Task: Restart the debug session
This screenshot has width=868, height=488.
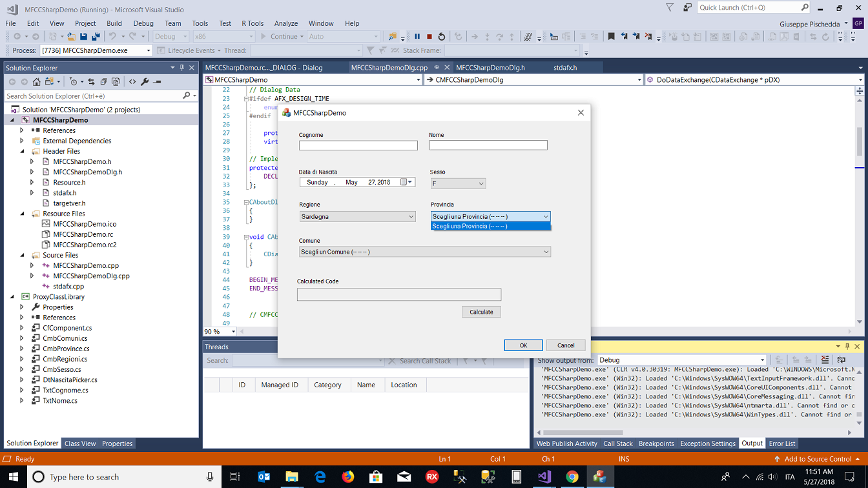Action: click(442, 37)
